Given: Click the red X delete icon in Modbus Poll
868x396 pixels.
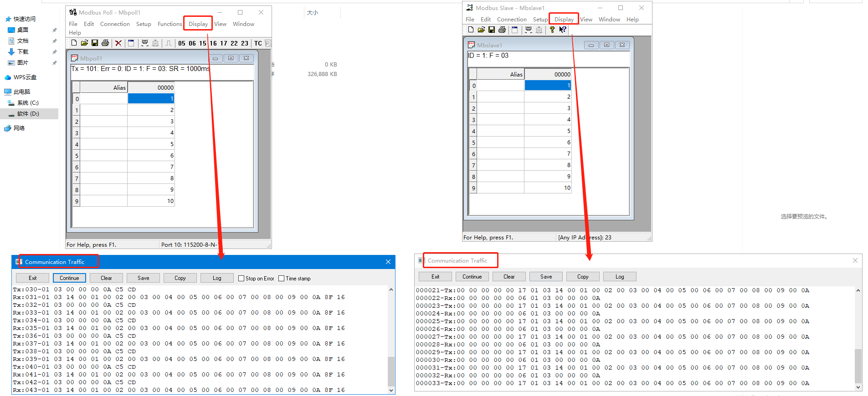Looking at the screenshot, I should click(x=118, y=43).
